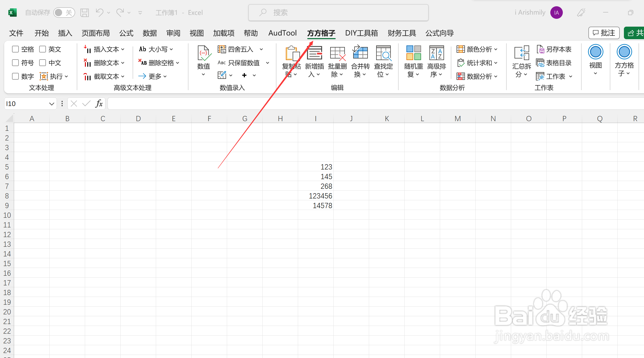Expand the 截取文本 dropdown

click(123, 76)
